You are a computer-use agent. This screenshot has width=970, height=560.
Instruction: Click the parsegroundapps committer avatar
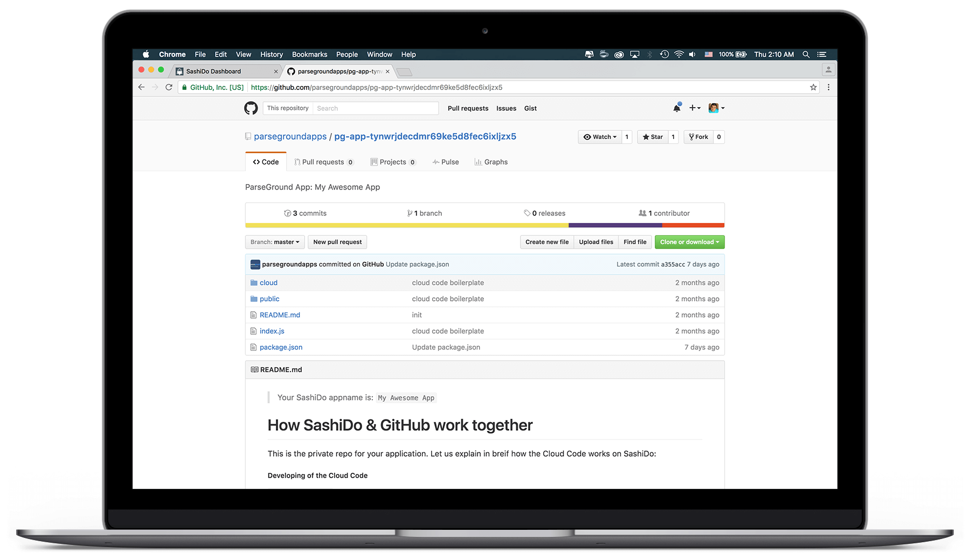point(255,264)
